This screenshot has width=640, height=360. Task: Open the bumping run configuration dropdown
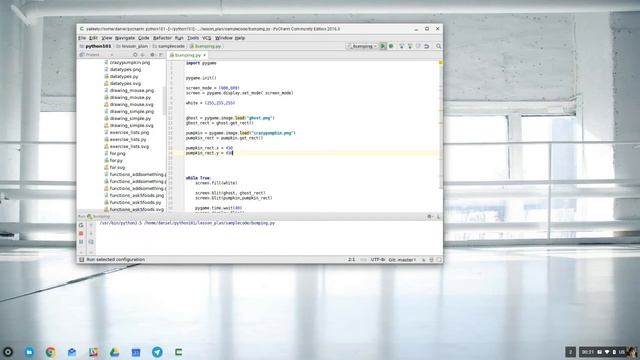pos(362,46)
